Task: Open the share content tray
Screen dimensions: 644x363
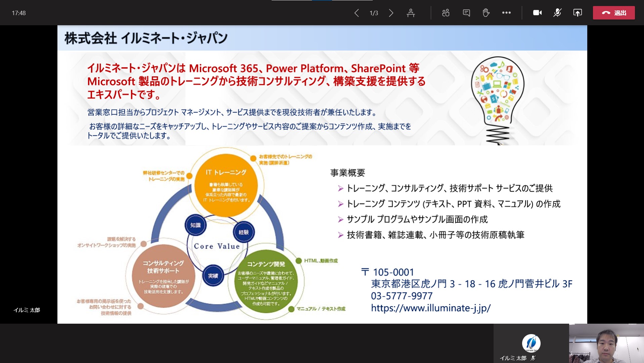Action: click(578, 13)
